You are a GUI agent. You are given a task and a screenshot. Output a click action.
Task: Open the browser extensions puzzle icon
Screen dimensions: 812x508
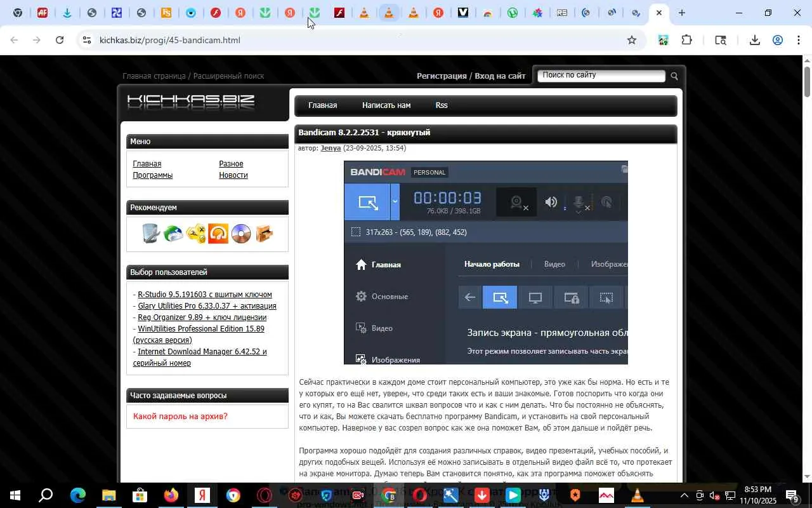tap(686, 40)
